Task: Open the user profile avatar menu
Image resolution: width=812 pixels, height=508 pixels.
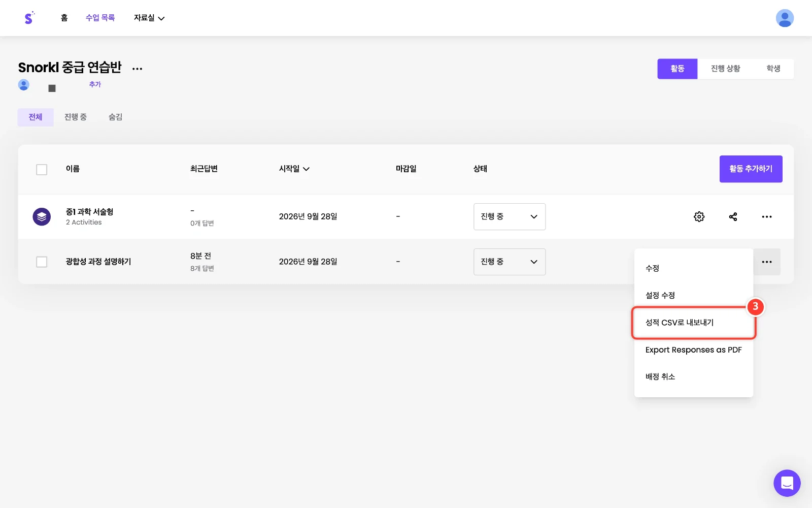Action: click(x=785, y=18)
